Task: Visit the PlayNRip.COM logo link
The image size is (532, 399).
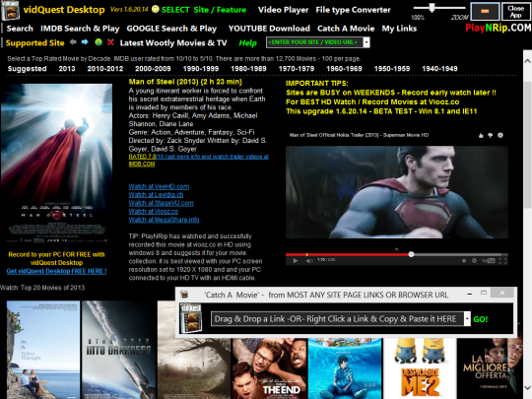Action: (499, 28)
